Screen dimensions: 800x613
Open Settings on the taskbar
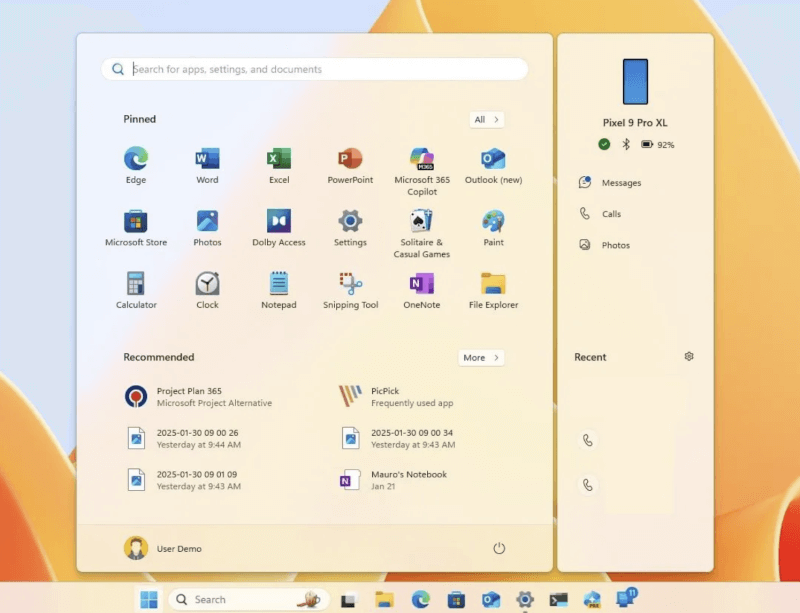click(524, 599)
